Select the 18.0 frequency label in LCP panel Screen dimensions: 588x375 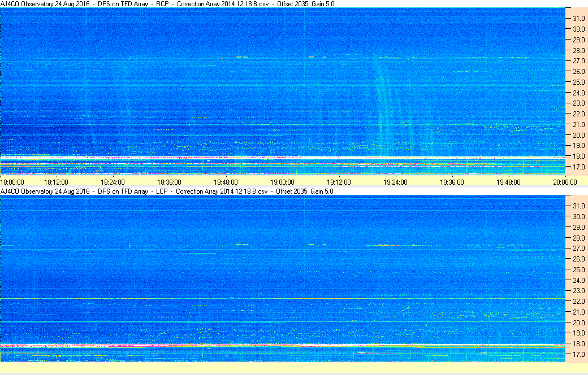pos(578,343)
